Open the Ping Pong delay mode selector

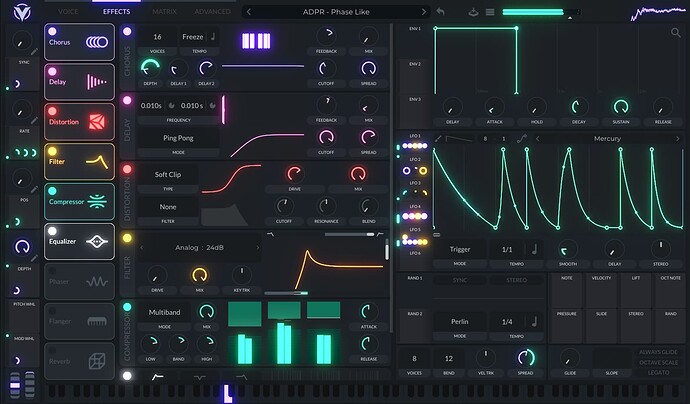tap(178, 138)
